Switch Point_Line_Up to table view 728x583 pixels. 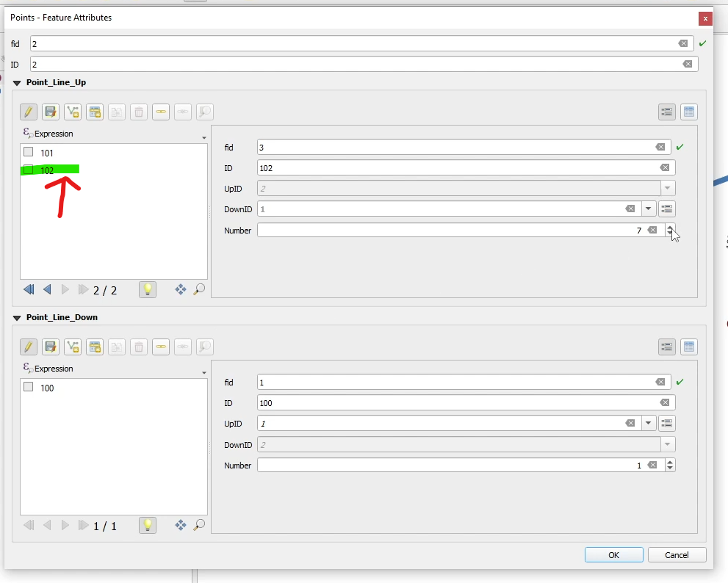(x=689, y=112)
